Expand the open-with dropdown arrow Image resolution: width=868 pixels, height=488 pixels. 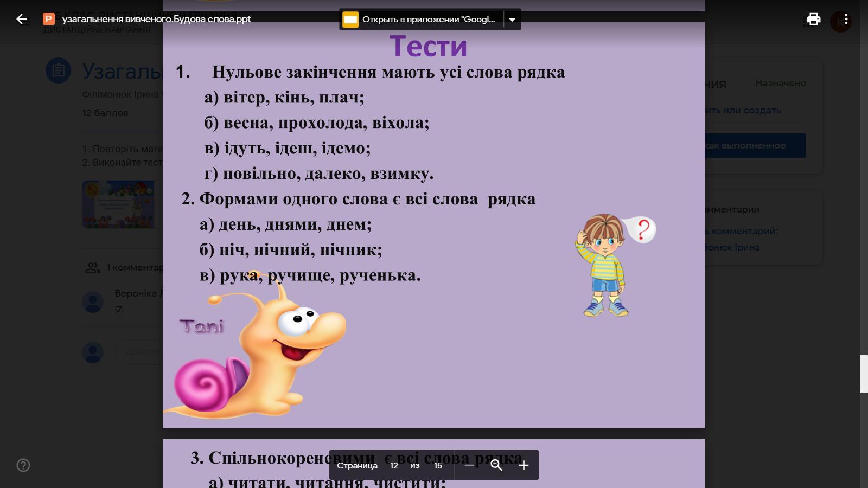click(x=512, y=20)
